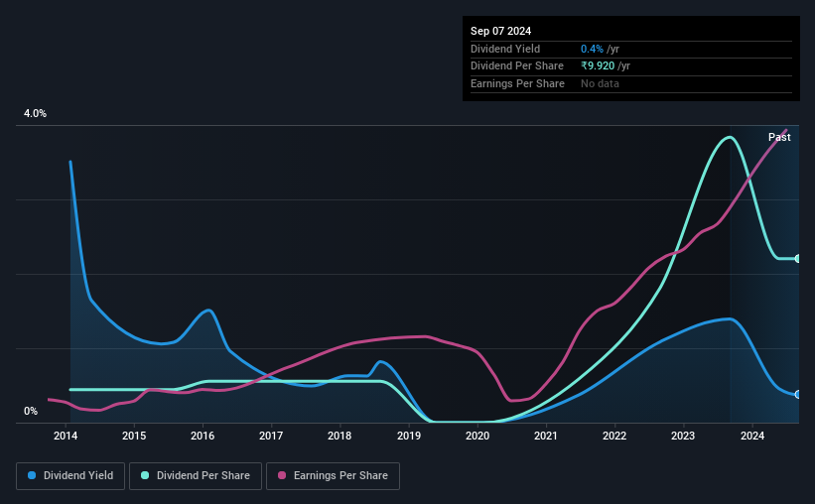This screenshot has height=504, width=815.
Task: Toggle the Dividend Per Share legend series
Action: click(x=196, y=476)
